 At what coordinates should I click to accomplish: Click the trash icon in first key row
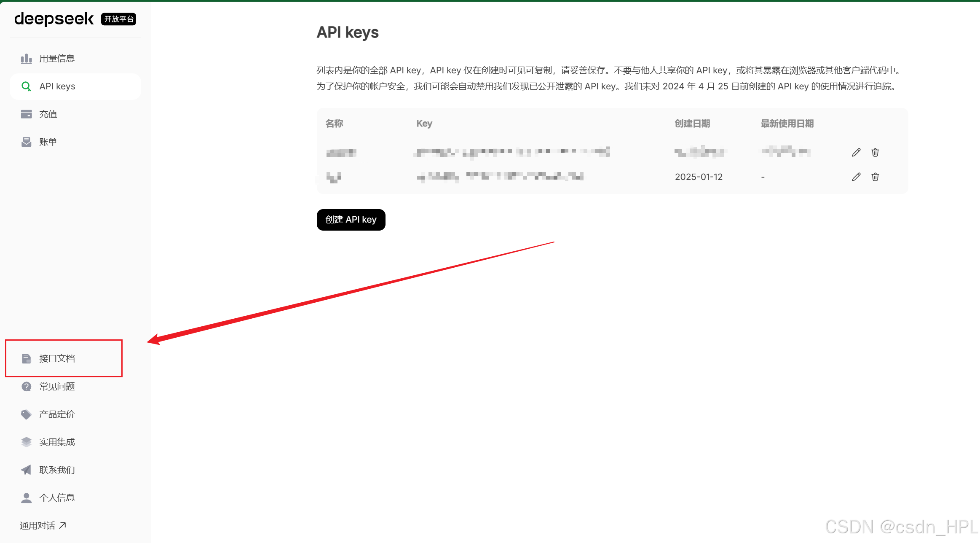[x=875, y=153]
